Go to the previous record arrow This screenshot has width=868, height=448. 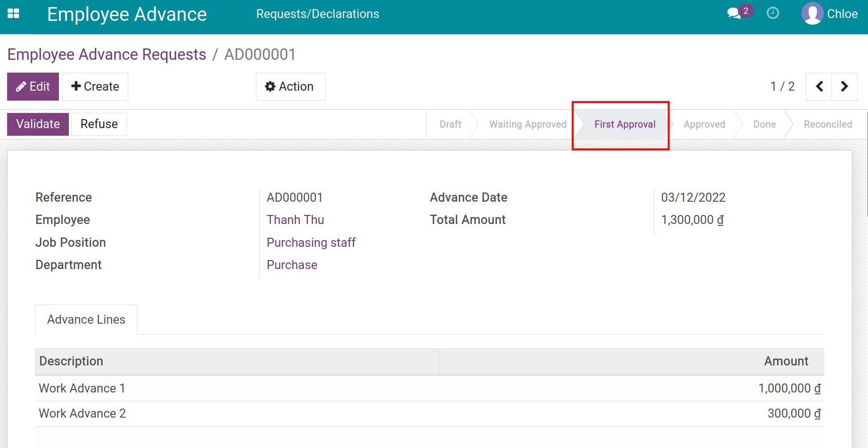[819, 86]
